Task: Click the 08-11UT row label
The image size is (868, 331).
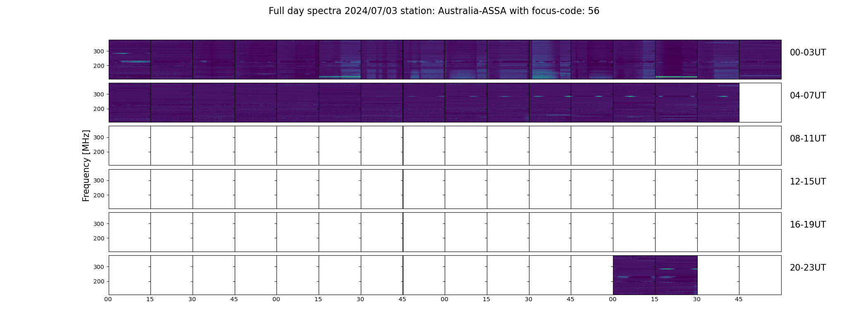Action: tap(808, 139)
